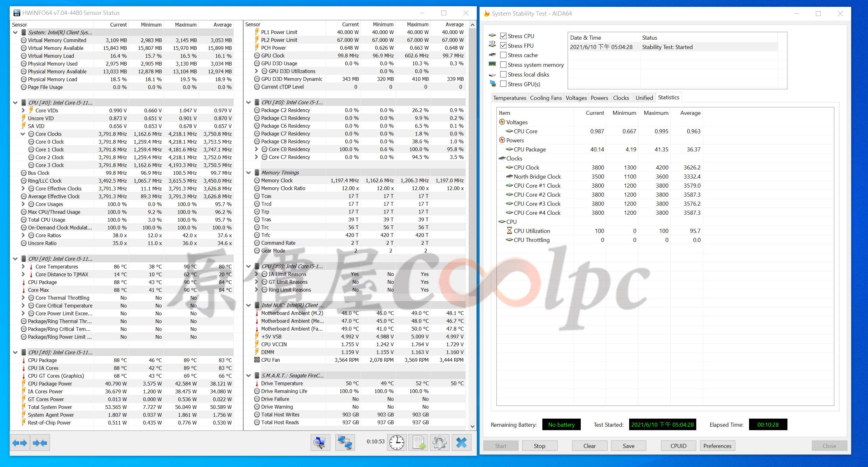This screenshot has height=467, width=868.
Task: Click the AIDA64 flame title icon
Action: click(486, 13)
